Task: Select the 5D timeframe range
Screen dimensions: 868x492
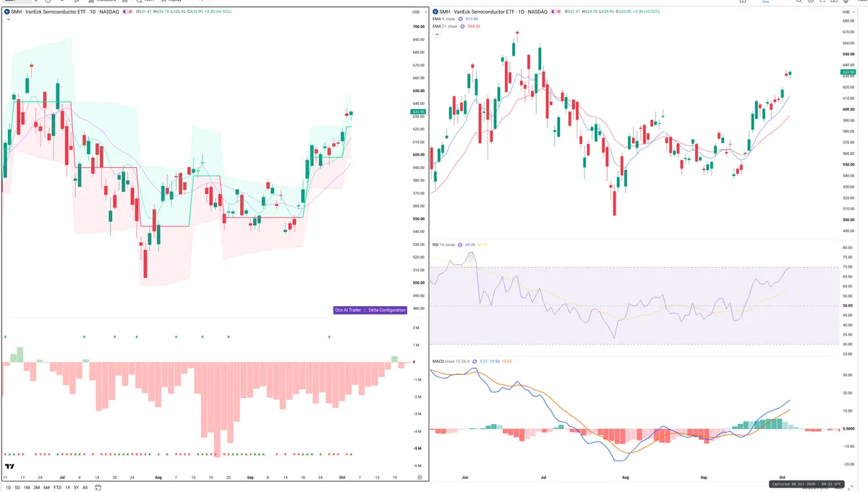Action: pos(17,488)
